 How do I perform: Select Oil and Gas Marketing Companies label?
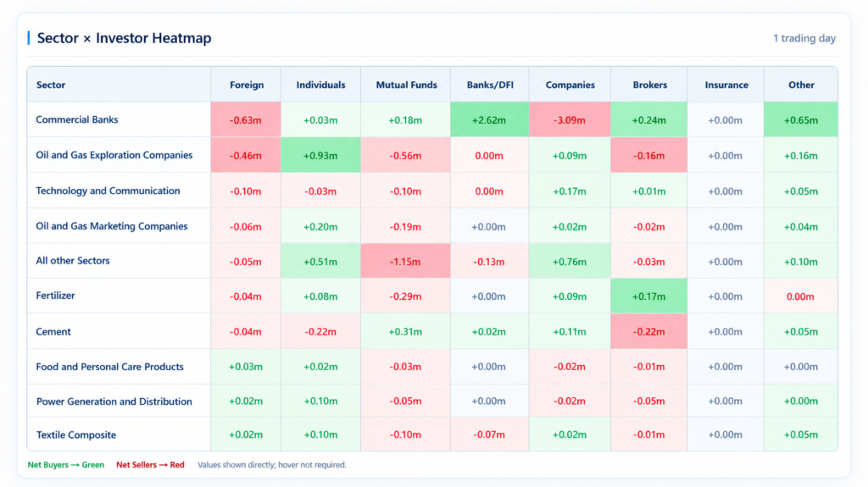[x=112, y=226]
